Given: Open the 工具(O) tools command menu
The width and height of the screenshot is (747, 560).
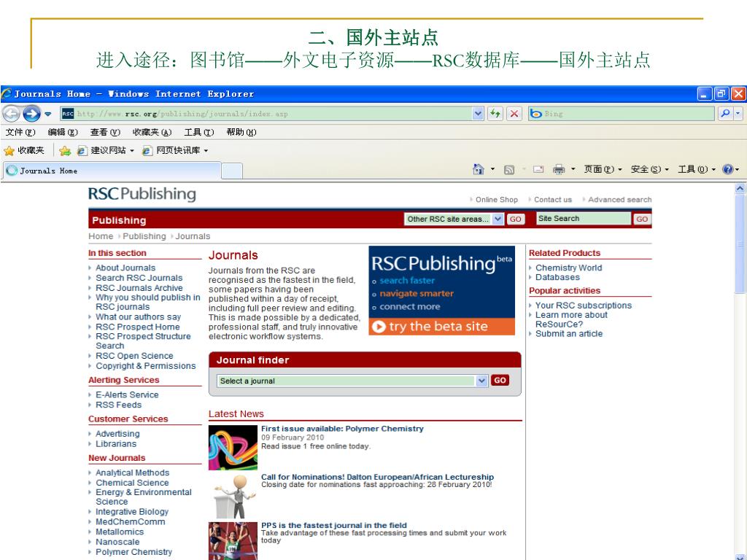Looking at the screenshot, I should click(697, 169).
